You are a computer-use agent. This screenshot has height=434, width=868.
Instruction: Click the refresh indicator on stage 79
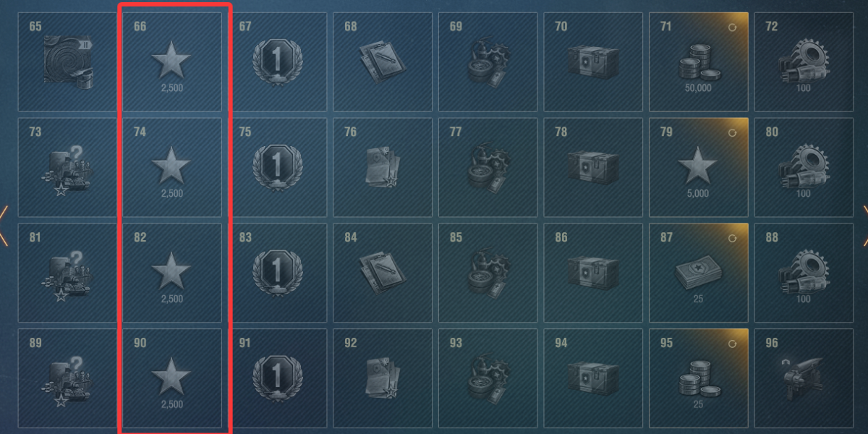[x=733, y=132]
